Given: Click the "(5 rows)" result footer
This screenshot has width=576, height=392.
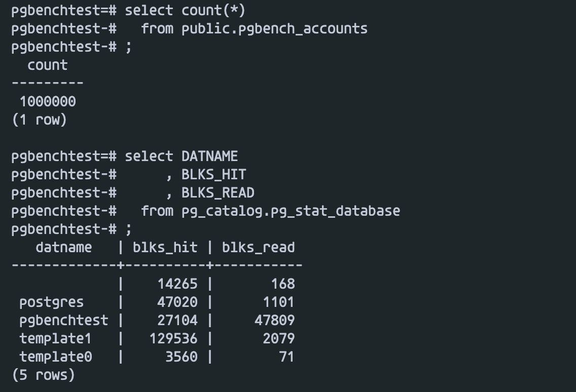Looking at the screenshot, I should click(43, 375).
